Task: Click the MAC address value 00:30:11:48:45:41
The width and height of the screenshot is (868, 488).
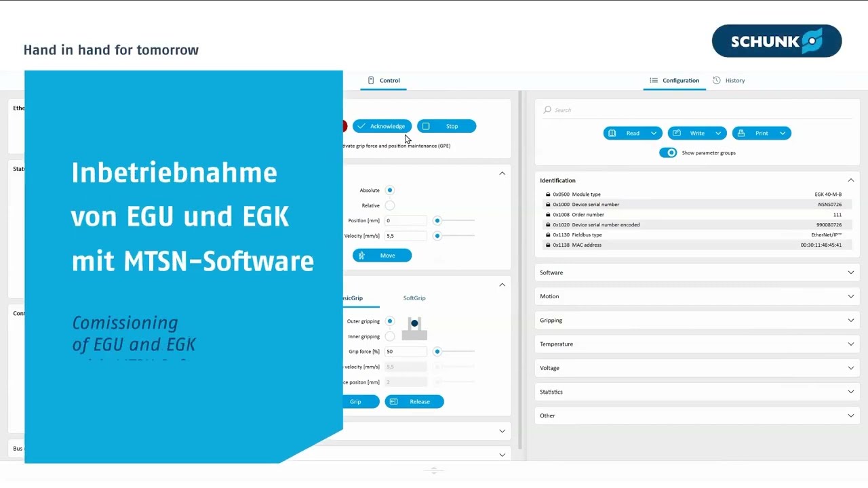Action: pos(821,245)
